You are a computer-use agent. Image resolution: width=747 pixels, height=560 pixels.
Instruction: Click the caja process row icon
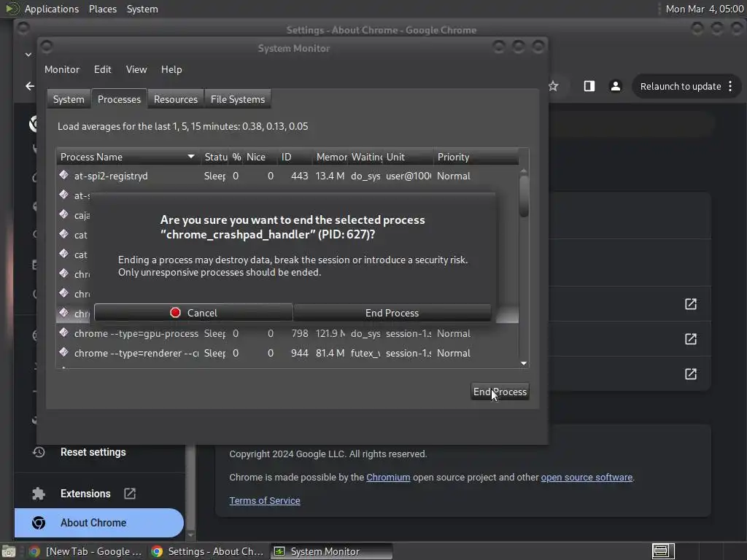[64, 214]
